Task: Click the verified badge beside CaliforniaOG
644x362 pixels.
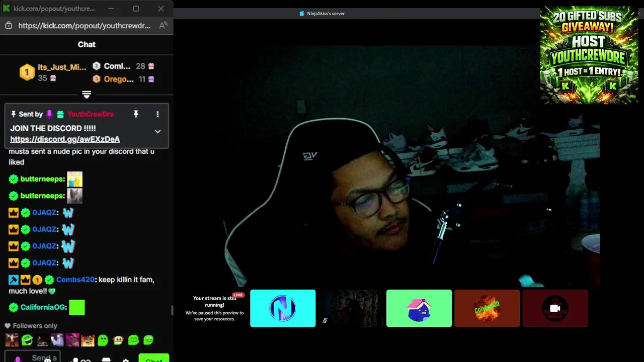Action: coord(14,307)
